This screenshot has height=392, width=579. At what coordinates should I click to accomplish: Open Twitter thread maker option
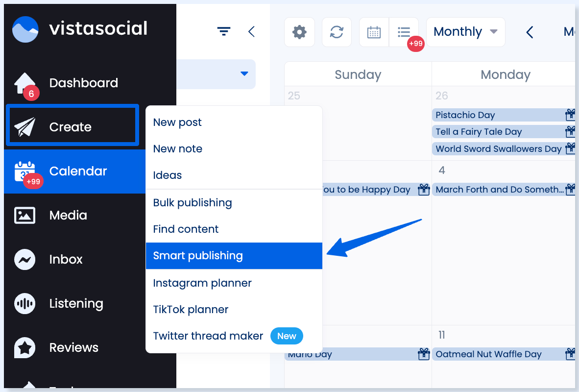(208, 336)
